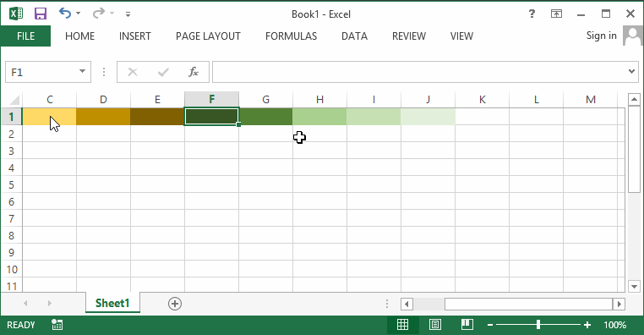Confirm entry with the checkmark icon
The height and width of the screenshot is (335, 644).
point(163,73)
